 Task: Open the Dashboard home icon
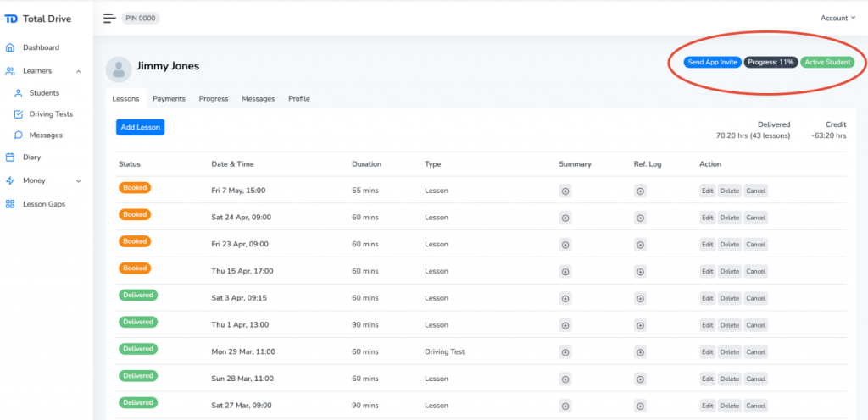coord(10,47)
